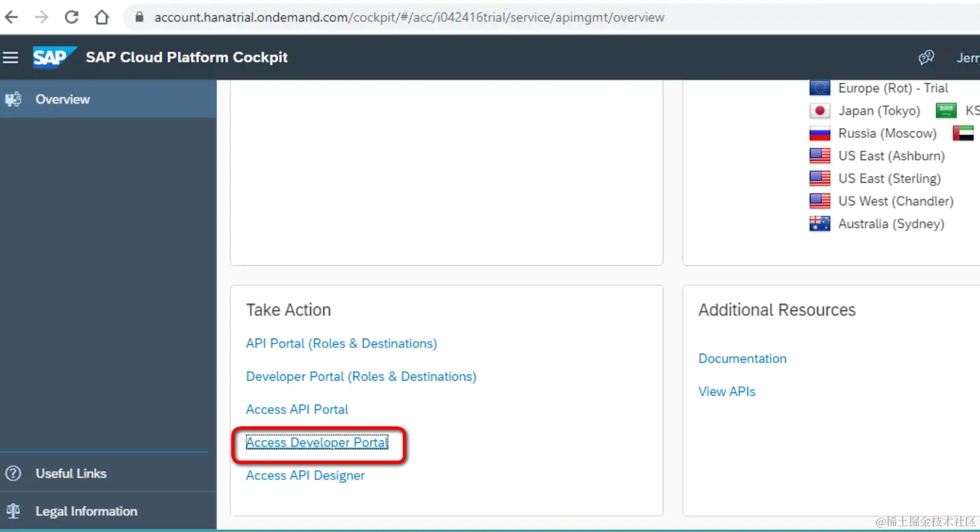Screen dimensions: 980x532
Task: Click the Overview icon in sidebar
Action: point(13,99)
